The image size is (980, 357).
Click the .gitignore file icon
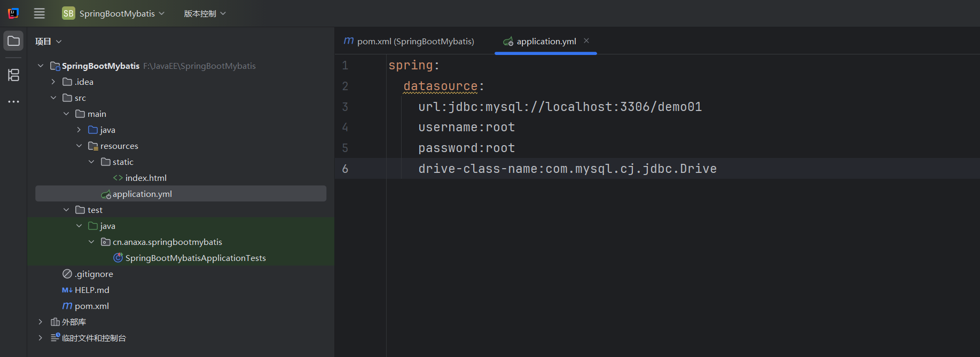pos(67,274)
